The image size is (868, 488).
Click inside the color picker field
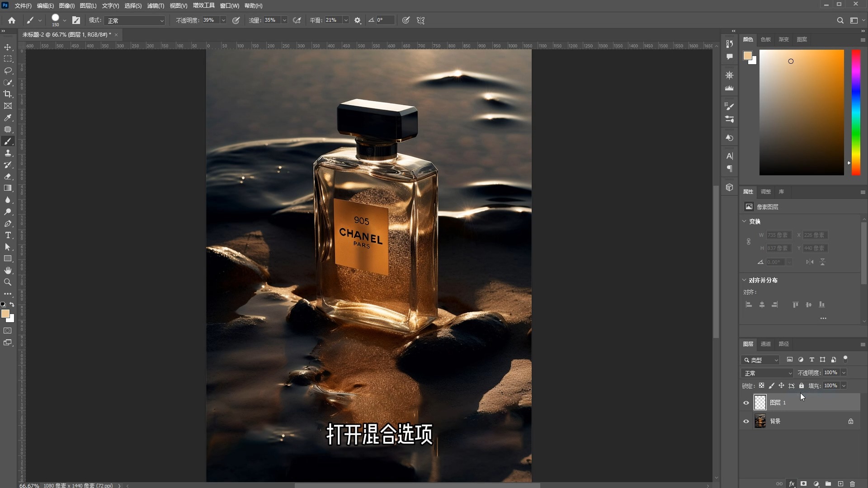pyautogui.click(x=802, y=113)
